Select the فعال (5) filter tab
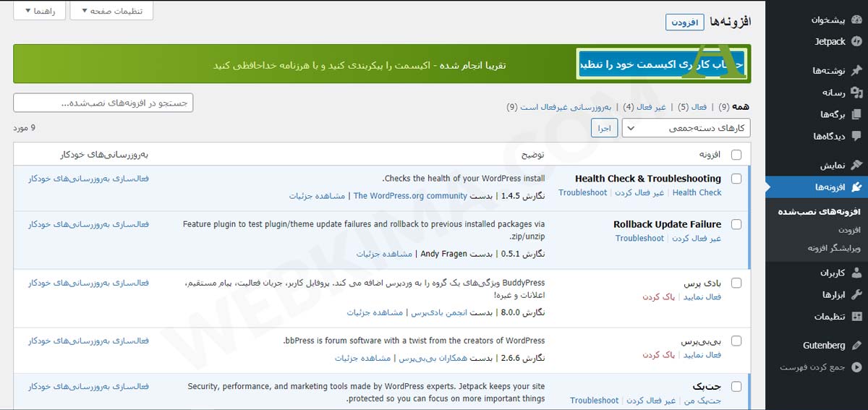Image resolution: width=868 pixels, height=410 pixels. coord(693,107)
